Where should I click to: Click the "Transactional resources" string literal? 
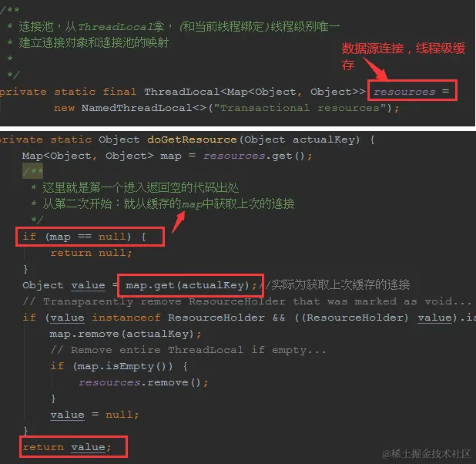tap(300, 108)
